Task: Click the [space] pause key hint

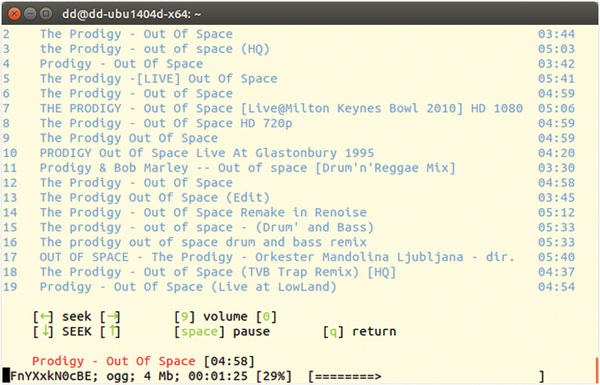Action: pos(199,331)
